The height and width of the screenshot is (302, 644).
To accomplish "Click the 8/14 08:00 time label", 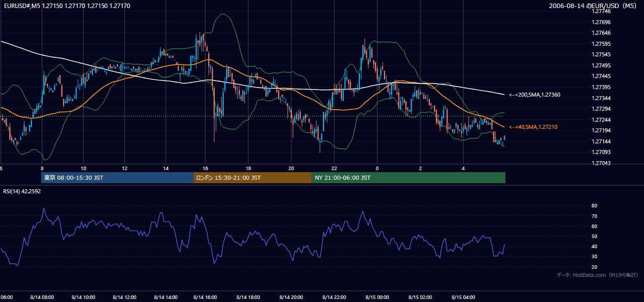I will click(42, 297).
